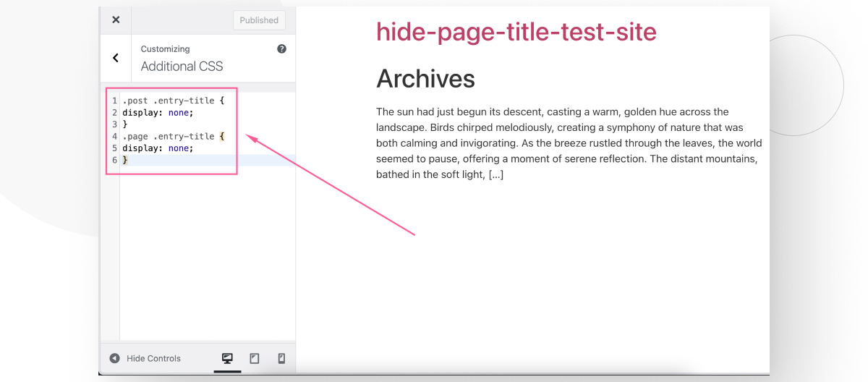Click the closing brace on line 6

tap(125, 160)
